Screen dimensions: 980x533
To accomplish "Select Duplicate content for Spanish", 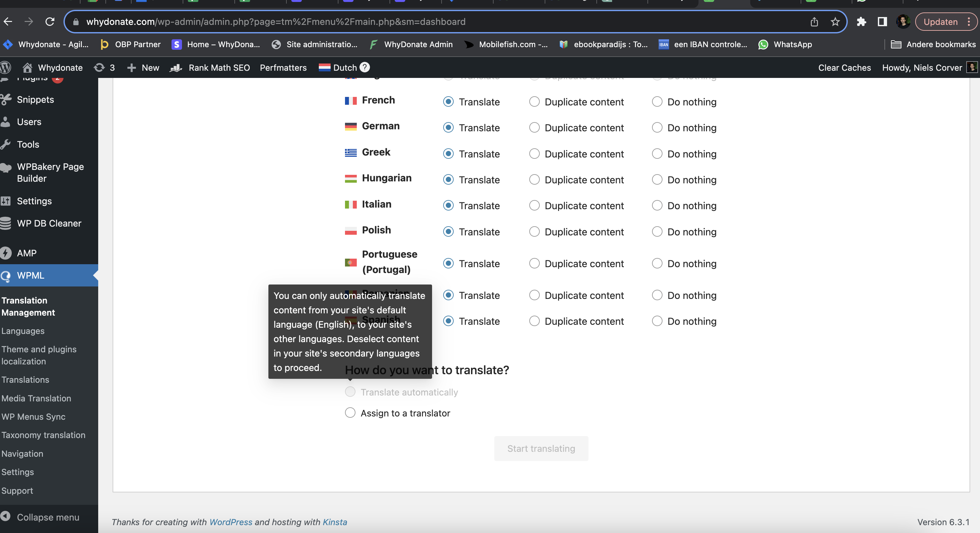I will pos(535,321).
